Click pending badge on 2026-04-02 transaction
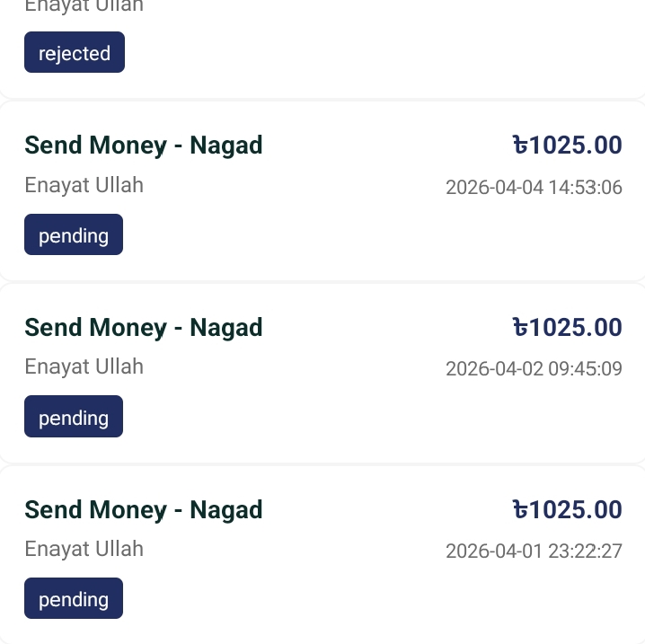Image resolution: width=645 pixels, height=644 pixels. click(73, 418)
